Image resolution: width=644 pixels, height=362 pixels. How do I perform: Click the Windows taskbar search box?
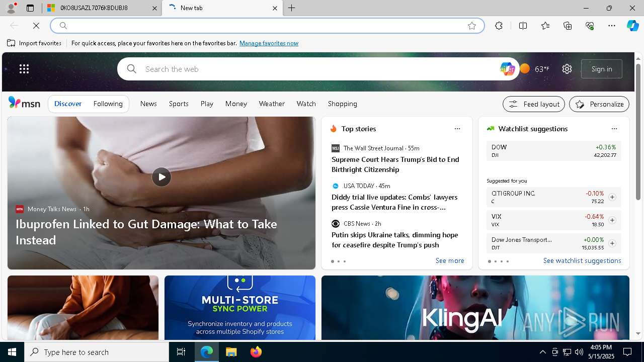[97, 352]
